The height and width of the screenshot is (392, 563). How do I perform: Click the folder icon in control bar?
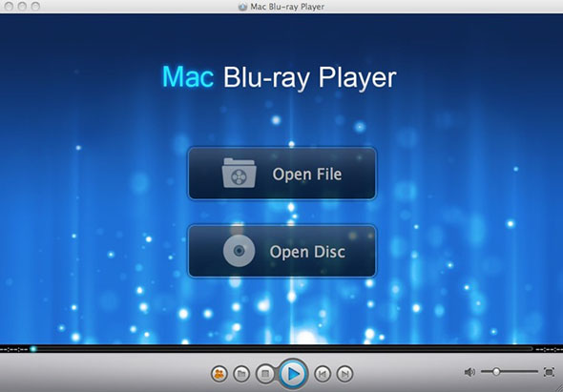241,374
